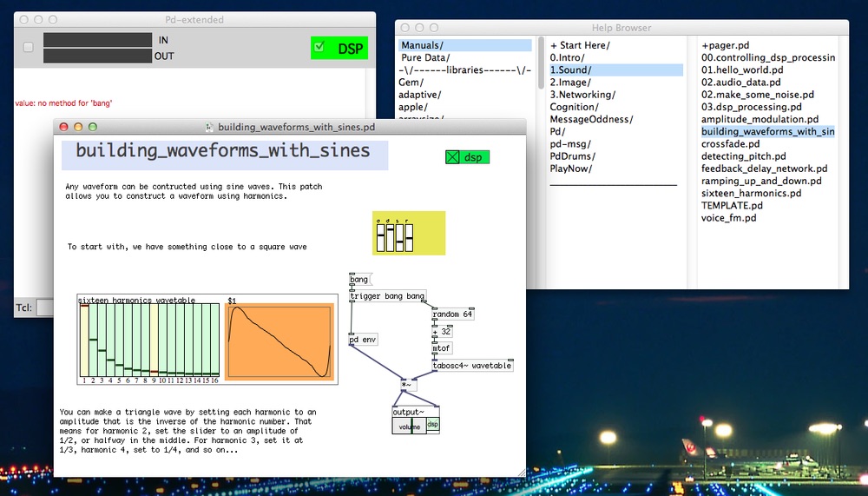The height and width of the screenshot is (496, 868).
Task: Select detecting_pitch.pd file
Action: click(744, 156)
